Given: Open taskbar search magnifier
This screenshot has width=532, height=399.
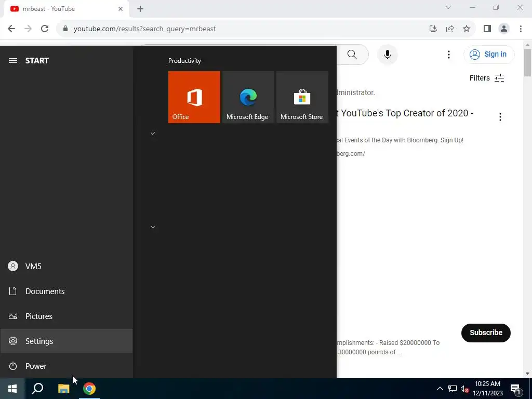Looking at the screenshot, I should (x=37, y=389).
